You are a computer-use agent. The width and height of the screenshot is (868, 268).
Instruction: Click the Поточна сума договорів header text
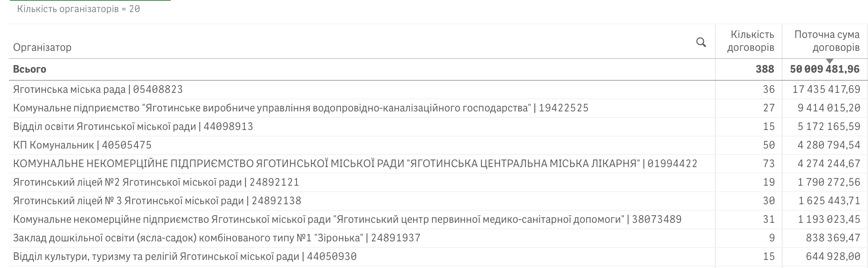826,41
